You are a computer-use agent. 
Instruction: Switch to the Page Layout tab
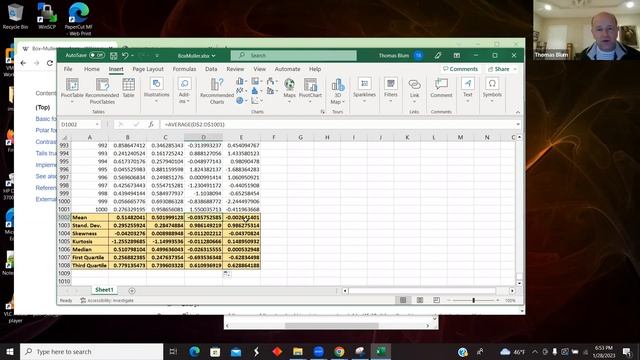(x=148, y=69)
